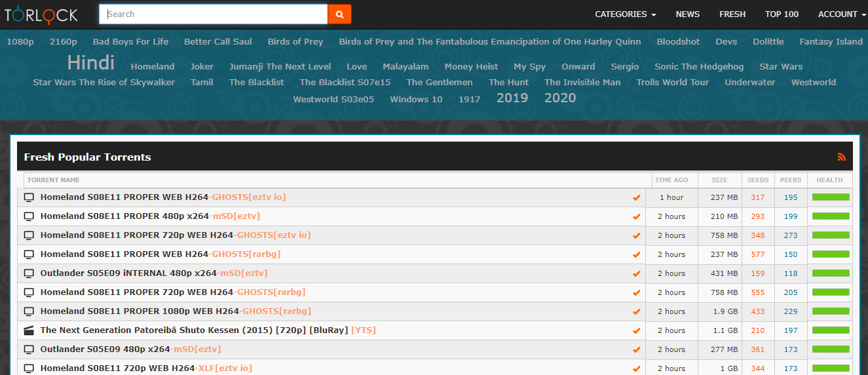Open the ACCOUNT dropdown menu
868x375 pixels.
(842, 14)
